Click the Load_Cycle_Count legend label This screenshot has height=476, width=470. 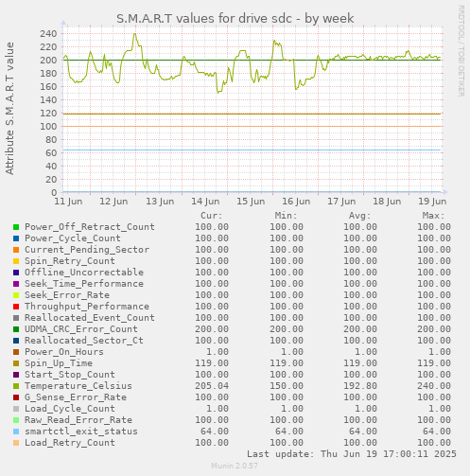(x=70, y=409)
